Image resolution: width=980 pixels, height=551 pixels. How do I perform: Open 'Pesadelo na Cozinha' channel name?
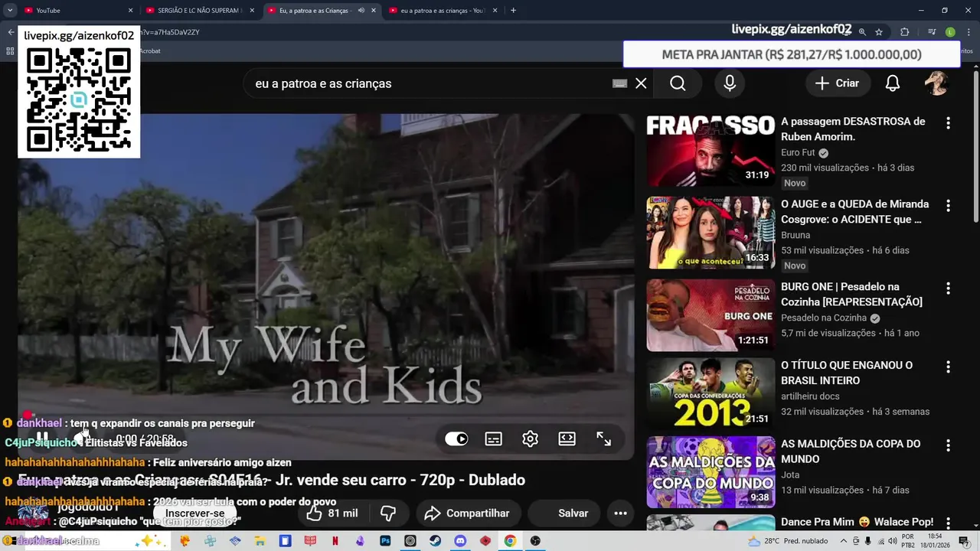tap(824, 318)
